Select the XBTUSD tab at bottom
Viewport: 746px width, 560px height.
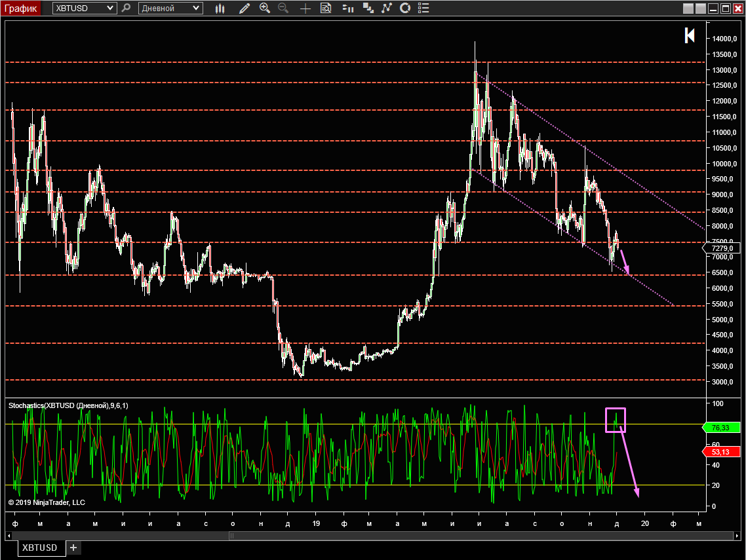pos(41,548)
